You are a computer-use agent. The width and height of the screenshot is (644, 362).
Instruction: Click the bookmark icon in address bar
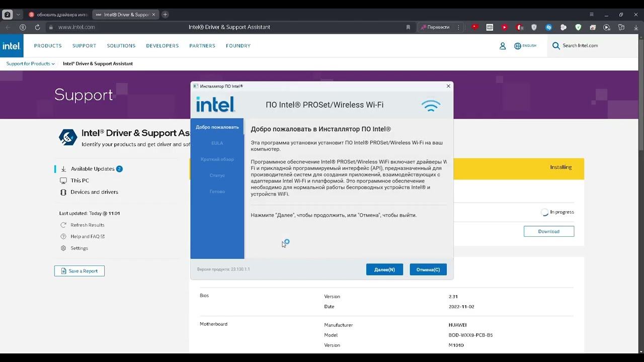click(408, 27)
